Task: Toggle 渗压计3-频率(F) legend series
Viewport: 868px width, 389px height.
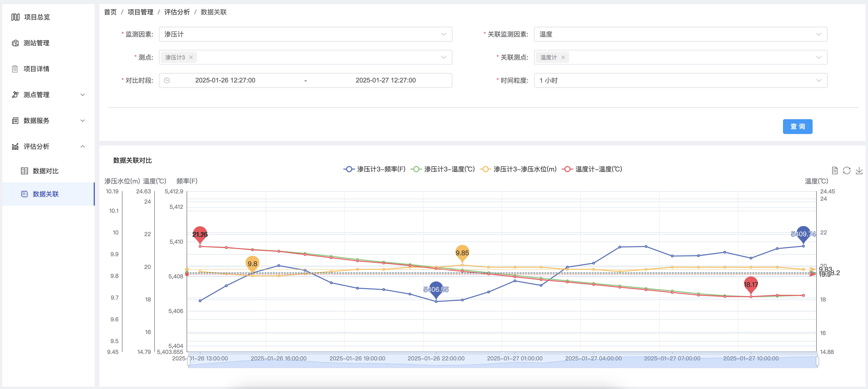Action: [x=374, y=169]
